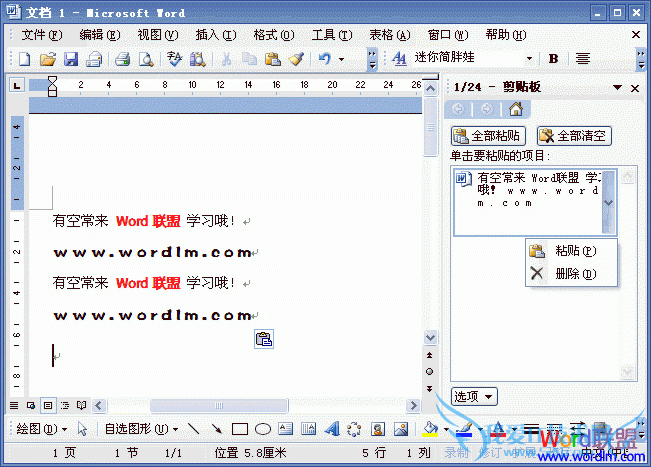Click the Next Page double arrow

coord(430,389)
